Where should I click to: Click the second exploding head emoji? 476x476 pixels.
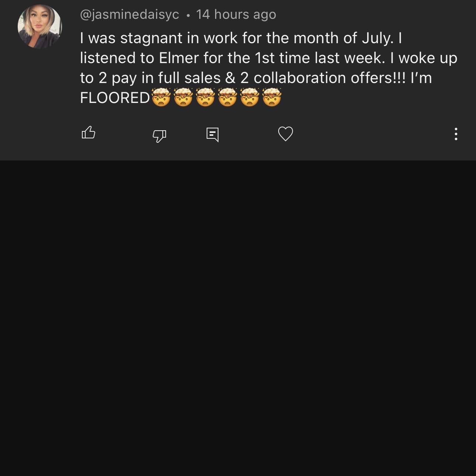183,97
